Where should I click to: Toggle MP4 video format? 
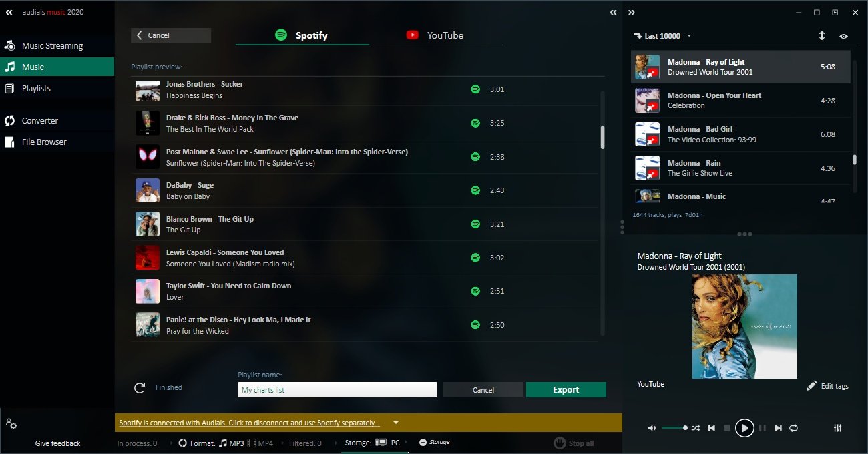(260, 443)
